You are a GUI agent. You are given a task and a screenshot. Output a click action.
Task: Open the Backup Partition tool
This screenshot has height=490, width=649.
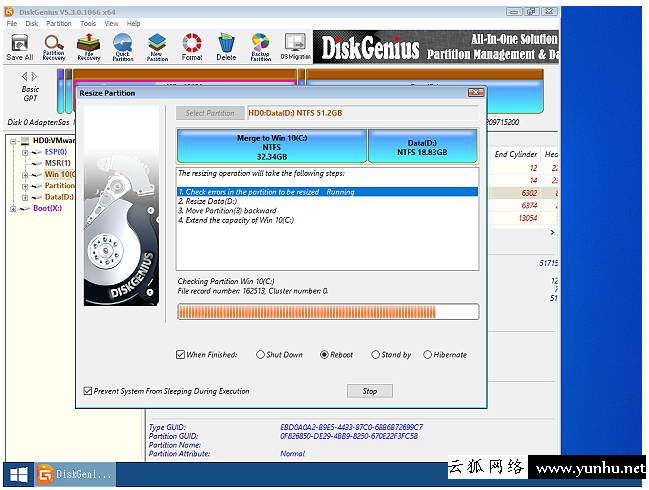pyautogui.click(x=260, y=47)
